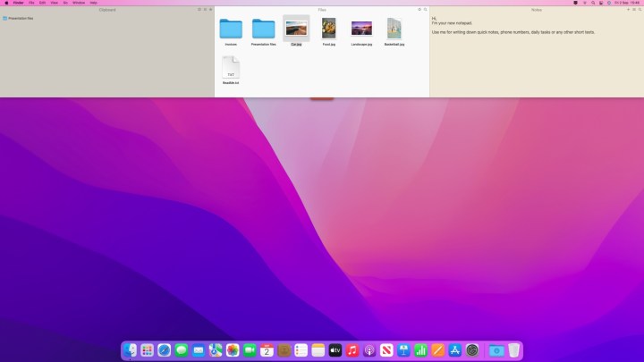This screenshot has height=362, width=644.
Task: Open Reminders from the Dock
Action: (301, 350)
